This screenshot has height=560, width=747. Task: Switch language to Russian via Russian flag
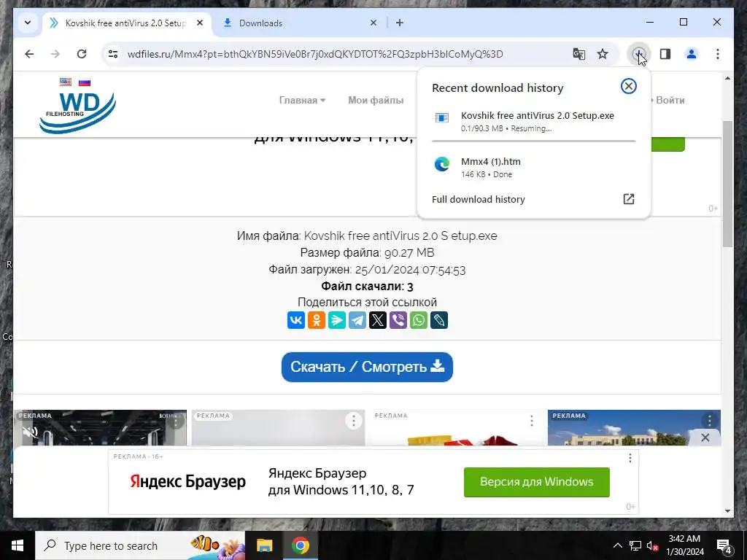pyautogui.click(x=85, y=82)
